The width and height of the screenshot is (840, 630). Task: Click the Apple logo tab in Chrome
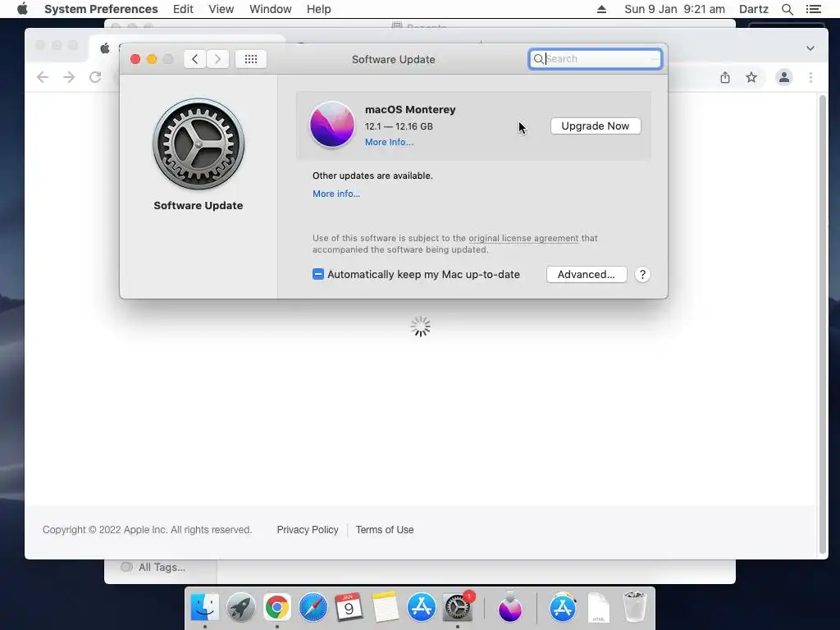pyautogui.click(x=105, y=48)
